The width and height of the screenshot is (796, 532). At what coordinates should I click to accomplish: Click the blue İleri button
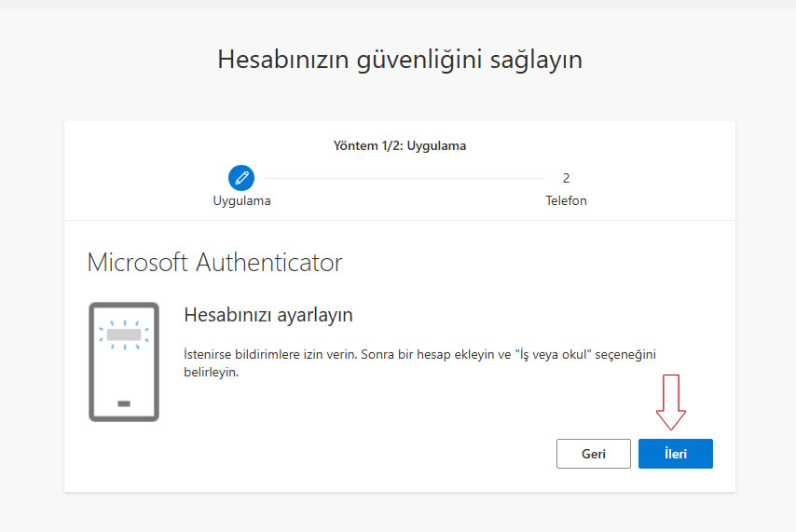pos(675,454)
